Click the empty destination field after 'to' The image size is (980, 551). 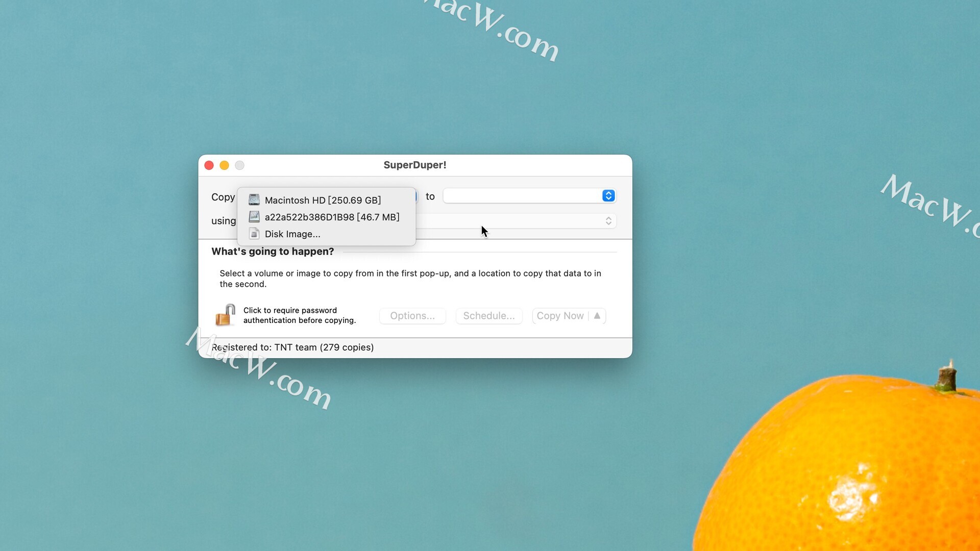coord(522,196)
